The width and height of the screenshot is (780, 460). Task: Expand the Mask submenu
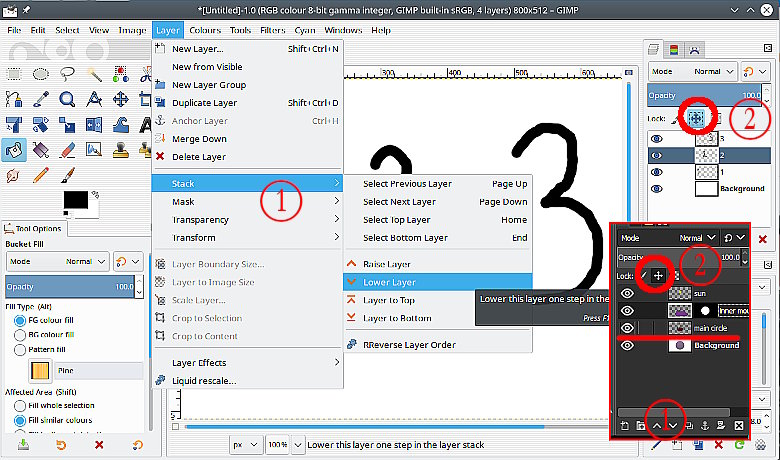[x=247, y=201]
